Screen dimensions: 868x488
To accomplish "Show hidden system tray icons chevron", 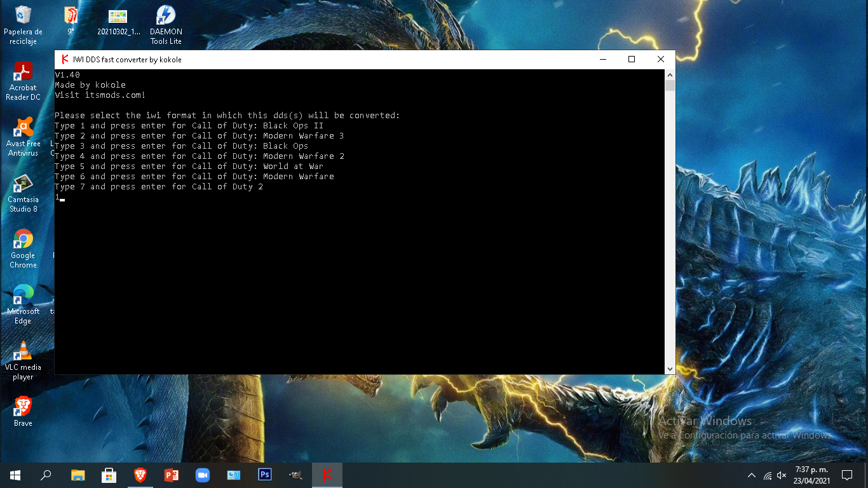I will pos(752,475).
